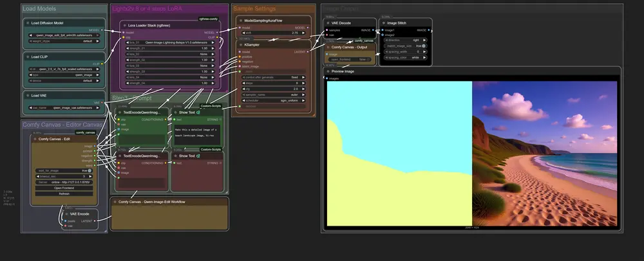Screen dimensions: 644x261
Task: Increase strength_01 on Lora Loader Stack
Action: 213,48
